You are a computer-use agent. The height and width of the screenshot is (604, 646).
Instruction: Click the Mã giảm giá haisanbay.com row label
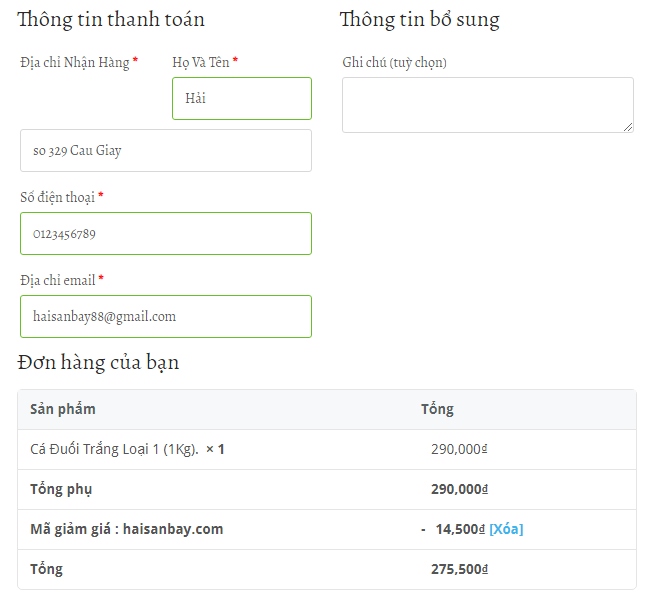point(126,529)
